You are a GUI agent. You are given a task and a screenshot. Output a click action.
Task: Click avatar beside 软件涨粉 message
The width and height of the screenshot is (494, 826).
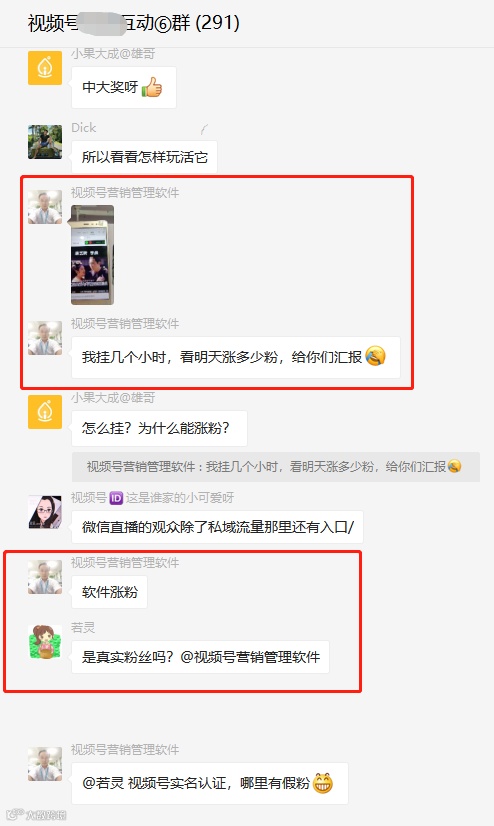click(45, 577)
